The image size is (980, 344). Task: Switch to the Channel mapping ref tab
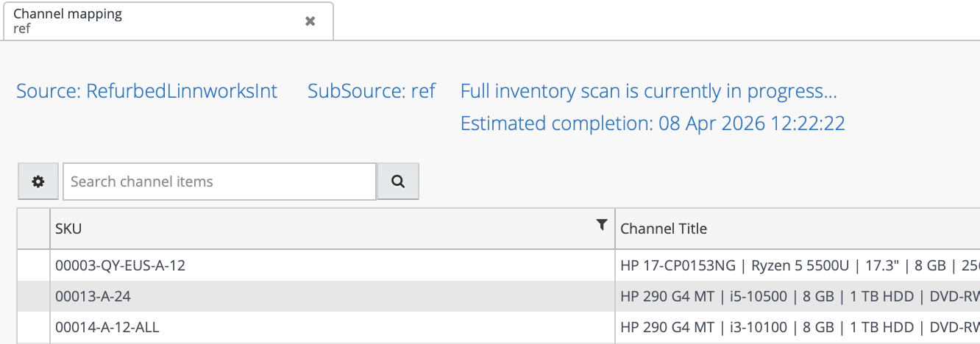tap(168, 21)
